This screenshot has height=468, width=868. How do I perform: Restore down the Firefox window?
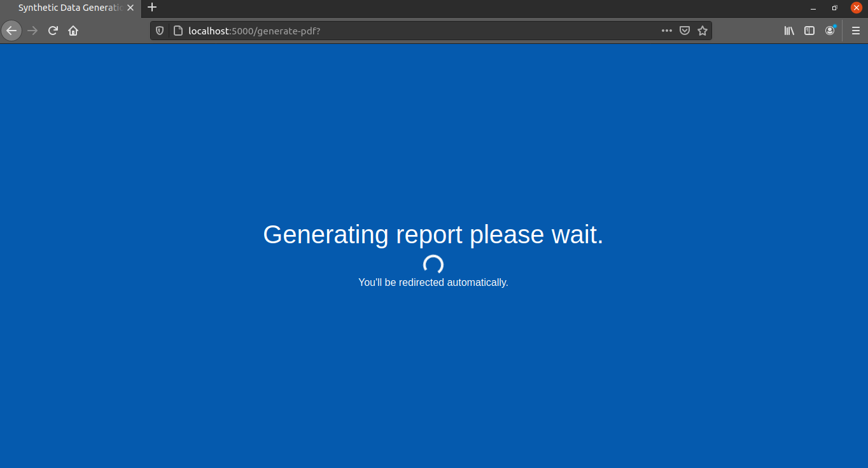pyautogui.click(x=834, y=8)
